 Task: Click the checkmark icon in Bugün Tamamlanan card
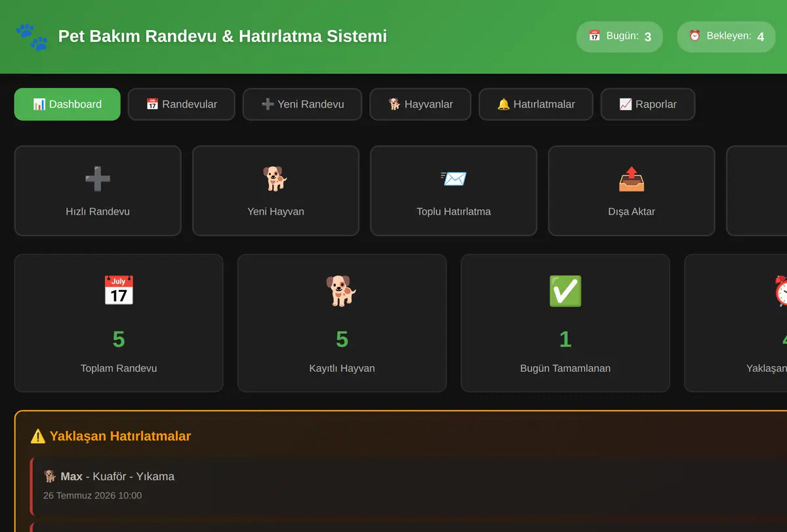pos(565,291)
